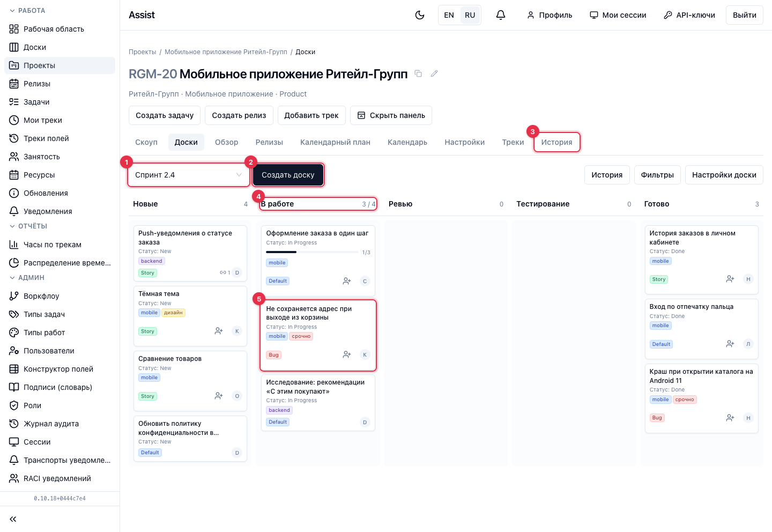This screenshot has width=772, height=532.
Task: Assign user icon on Краш при открытии card
Action: [730, 418]
